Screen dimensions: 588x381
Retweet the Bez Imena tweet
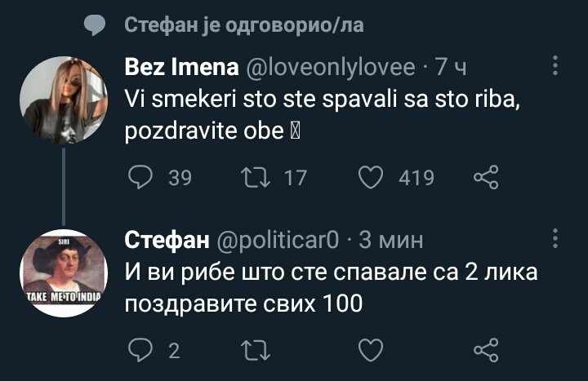[x=262, y=178]
